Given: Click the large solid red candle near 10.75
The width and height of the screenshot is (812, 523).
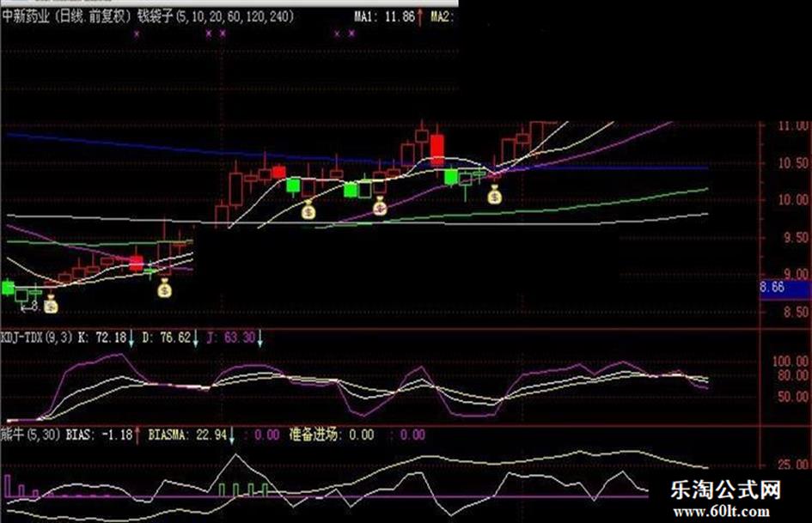Looking at the screenshot, I should pyautogui.click(x=437, y=150).
